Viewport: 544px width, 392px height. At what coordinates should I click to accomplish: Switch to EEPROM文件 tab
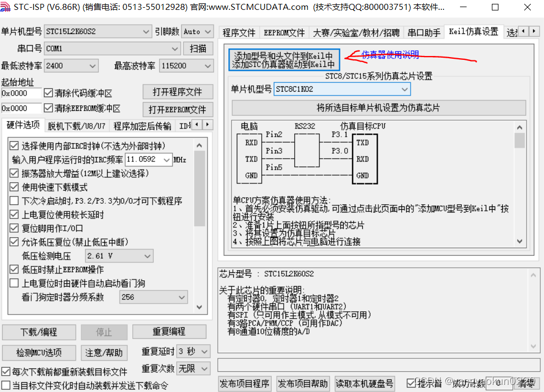click(x=284, y=32)
